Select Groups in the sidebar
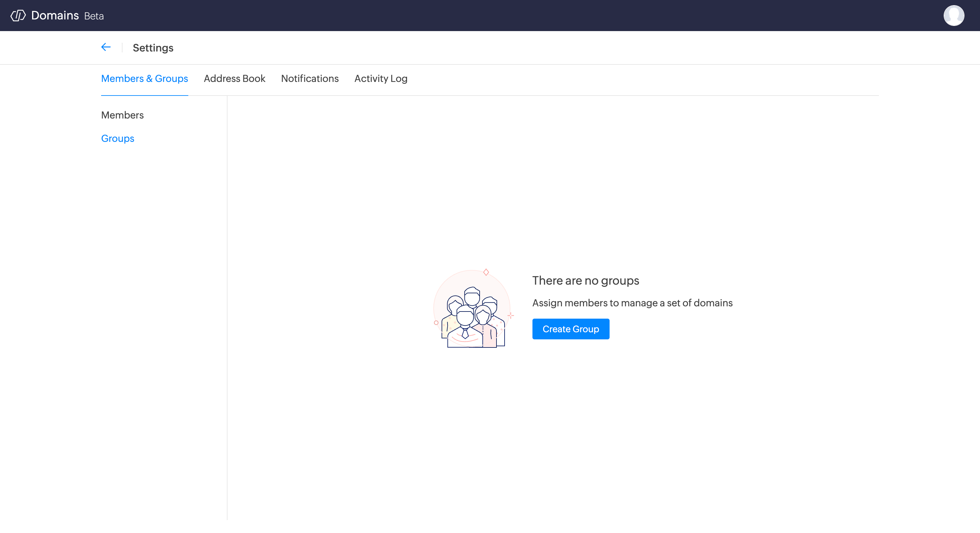Image resolution: width=980 pixels, height=533 pixels. (118, 138)
